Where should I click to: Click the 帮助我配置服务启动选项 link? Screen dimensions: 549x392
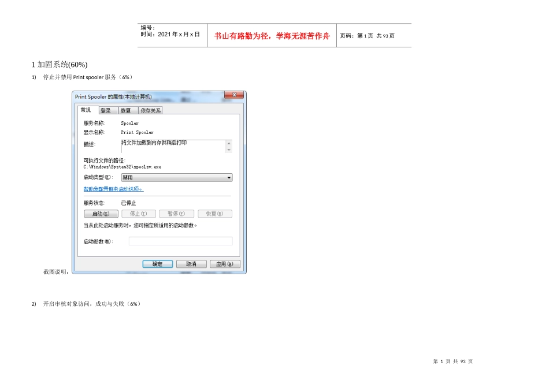113,189
